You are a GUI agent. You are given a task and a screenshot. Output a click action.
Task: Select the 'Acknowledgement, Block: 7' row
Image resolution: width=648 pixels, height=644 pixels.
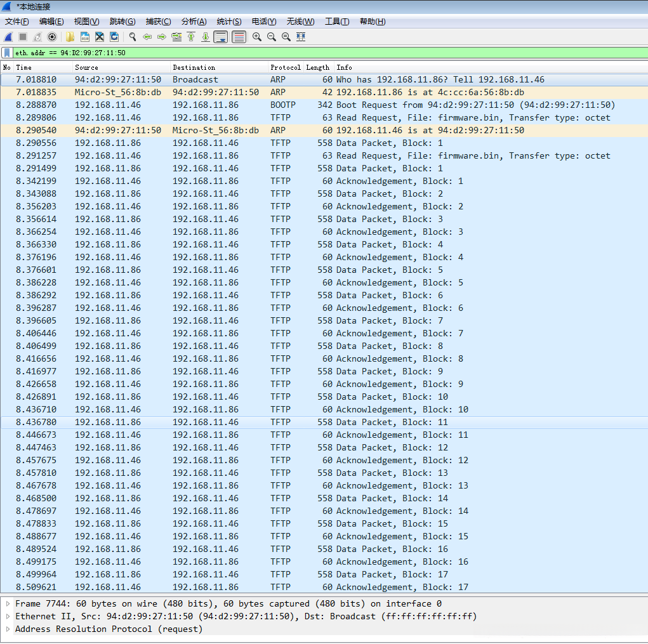[x=324, y=333]
